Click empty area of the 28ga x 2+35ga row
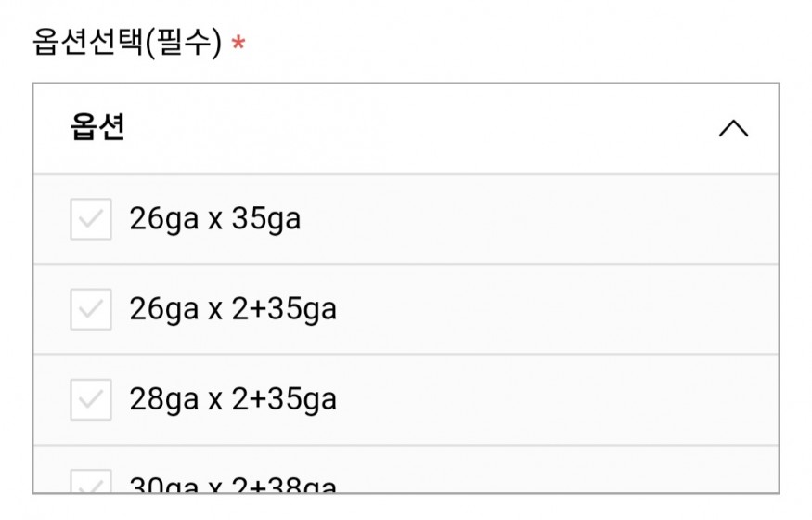Image resolution: width=812 pixels, height=520 pixels. pyautogui.click(x=557, y=399)
